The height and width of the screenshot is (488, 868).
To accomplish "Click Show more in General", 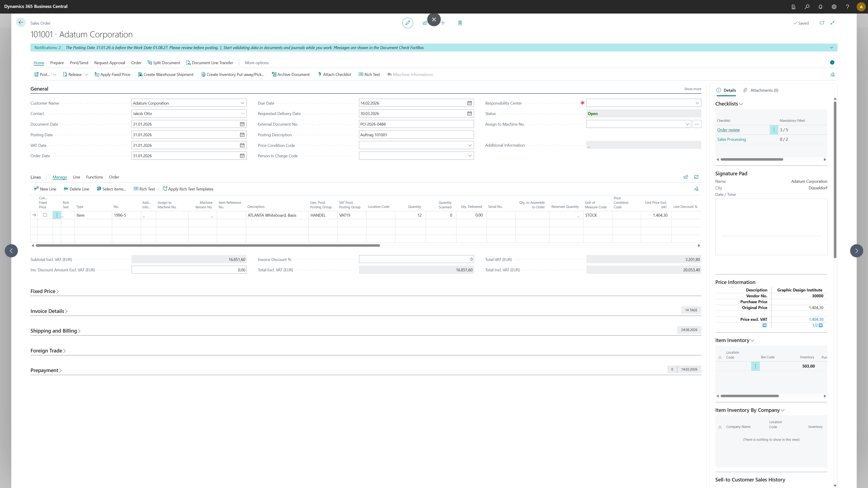I will coord(692,89).
